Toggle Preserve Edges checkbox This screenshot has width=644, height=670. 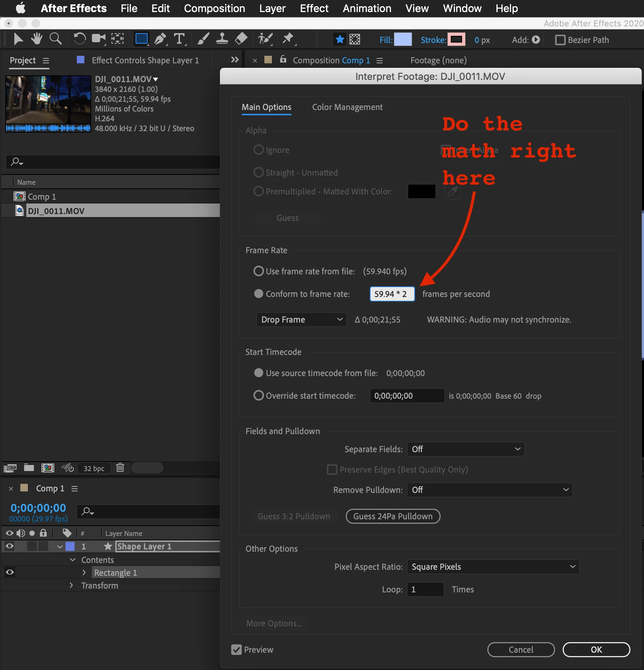click(x=332, y=470)
